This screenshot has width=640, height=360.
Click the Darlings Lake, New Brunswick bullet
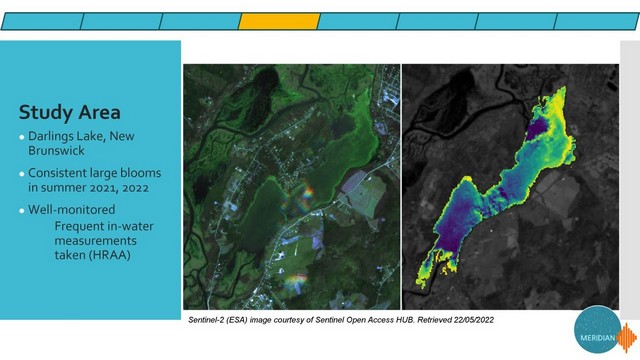(81, 143)
